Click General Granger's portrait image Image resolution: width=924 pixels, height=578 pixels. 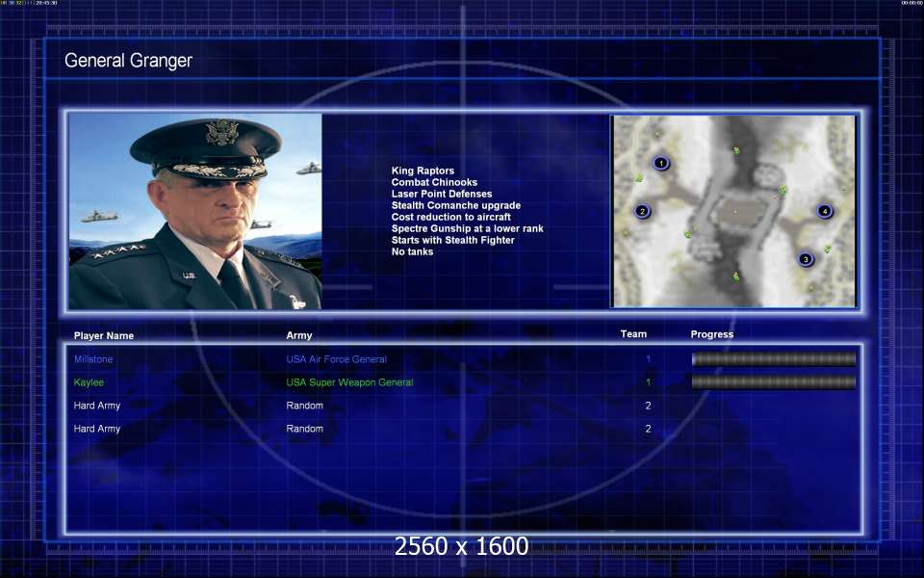coord(195,211)
